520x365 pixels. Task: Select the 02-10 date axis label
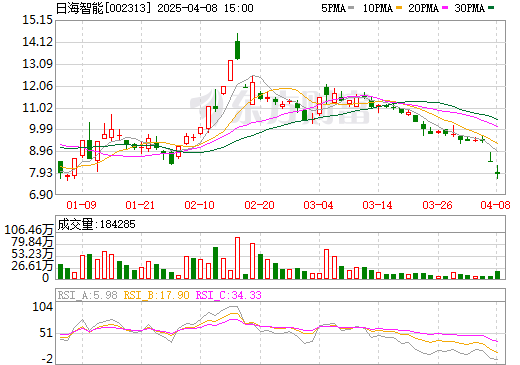(x=199, y=205)
